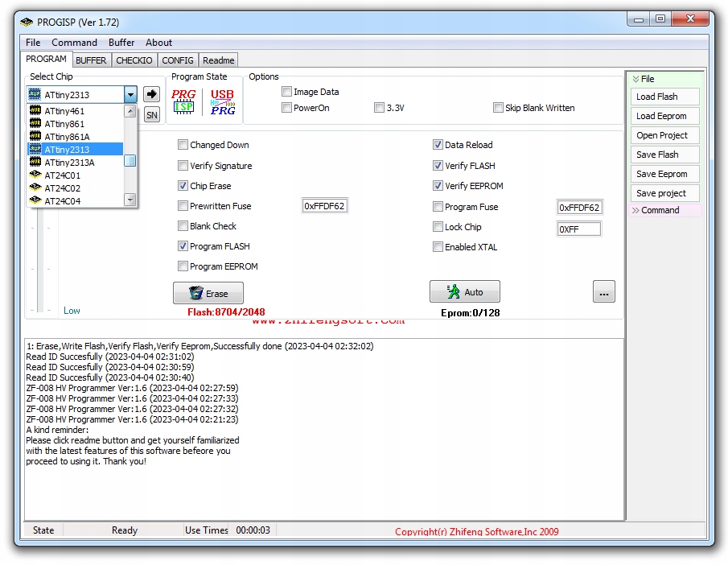
Task: Enable Skip Blank Written option
Action: [498, 108]
